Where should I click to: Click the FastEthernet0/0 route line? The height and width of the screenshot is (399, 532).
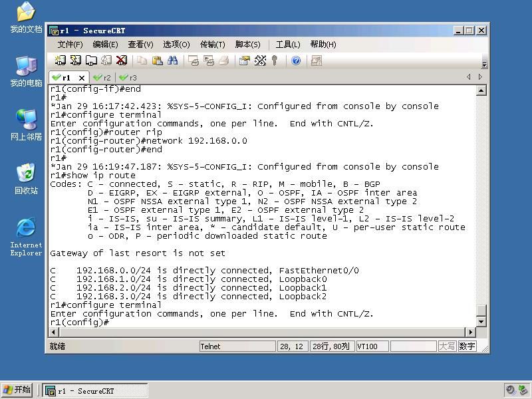pos(204,271)
